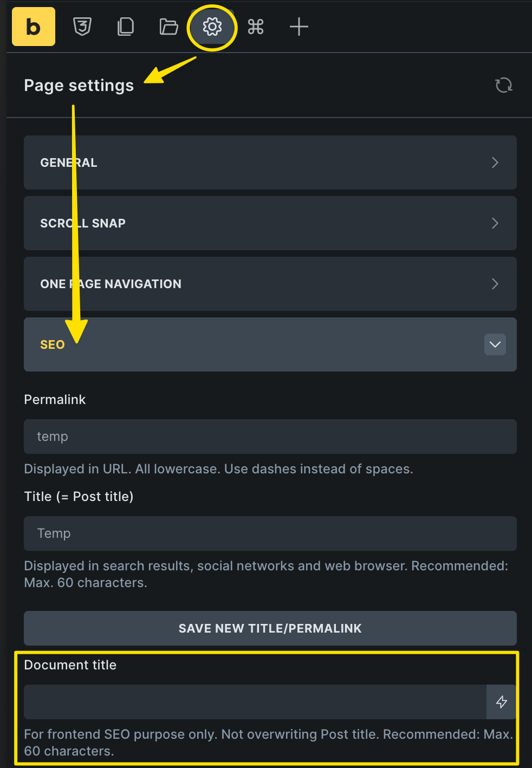The height and width of the screenshot is (768, 532).
Task: Click the SAVE NEW TITLE/PERMALINK button
Action: 270,628
